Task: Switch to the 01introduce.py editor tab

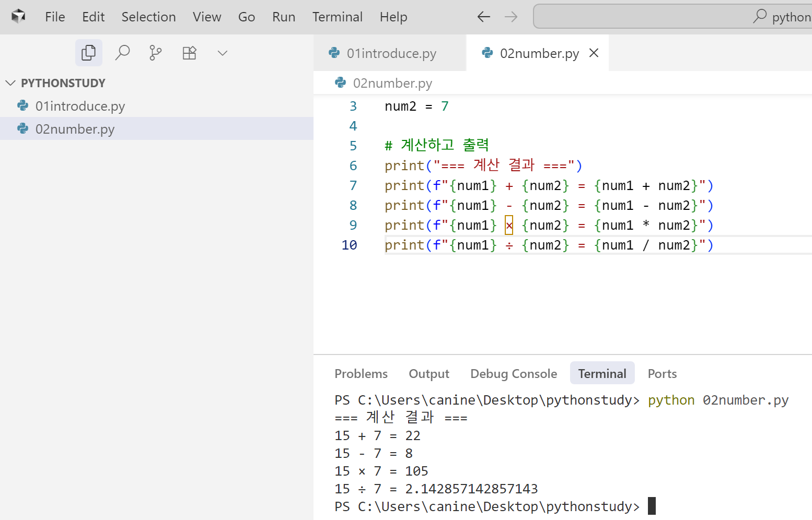Action: click(390, 53)
